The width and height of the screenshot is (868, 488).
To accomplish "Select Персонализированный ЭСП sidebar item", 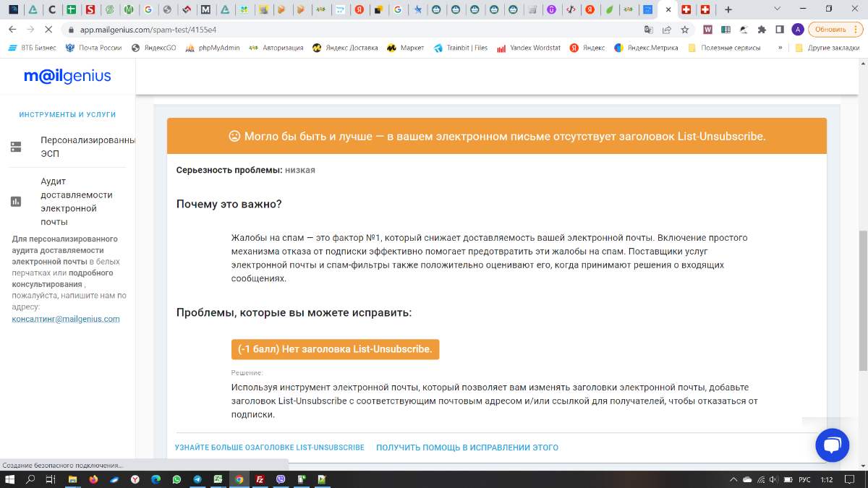I will pyautogui.click(x=87, y=147).
